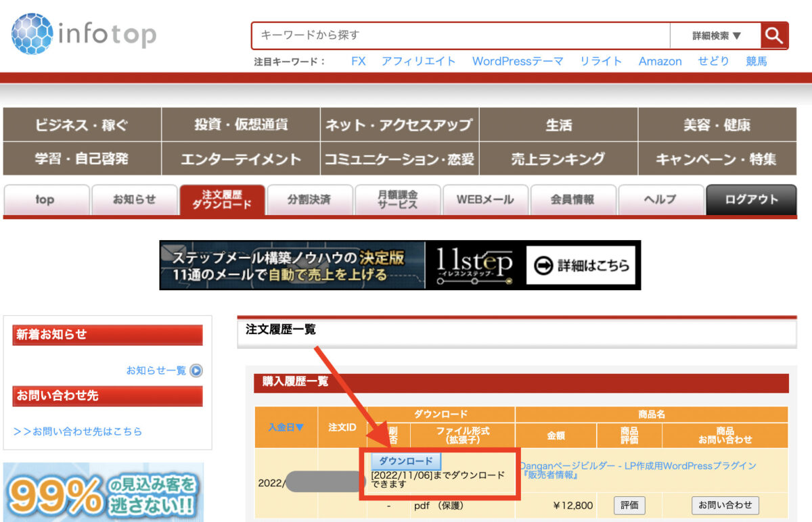Viewport: 812px width, 522px height.
Task: Open the Danganページビルダー product link
Action: pyautogui.click(x=638, y=465)
